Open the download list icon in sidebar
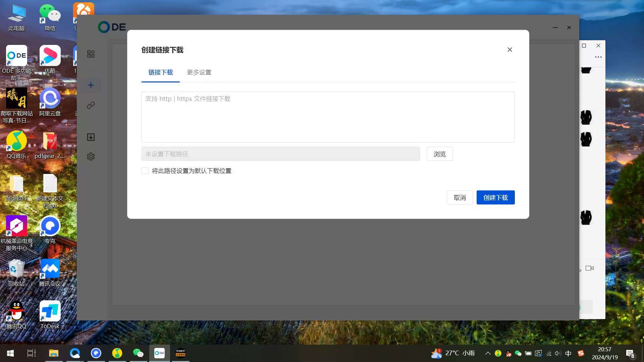The image size is (644, 362). (x=91, y=137)
